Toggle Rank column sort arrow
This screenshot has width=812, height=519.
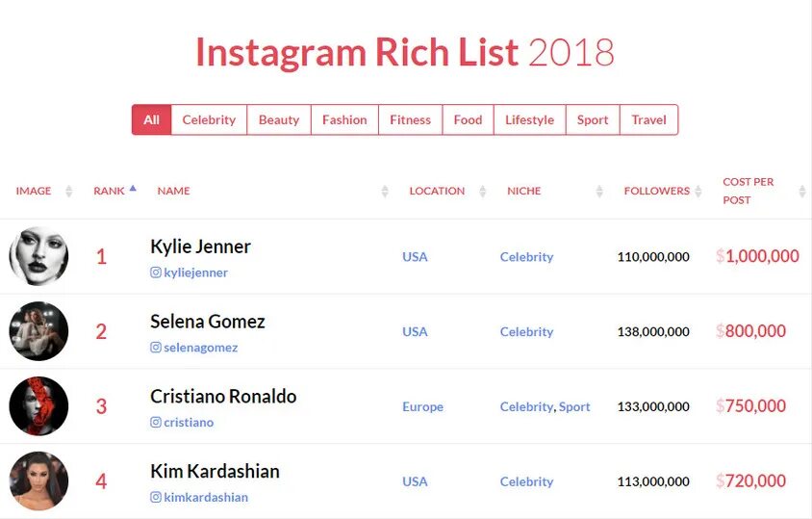[133, 189]
